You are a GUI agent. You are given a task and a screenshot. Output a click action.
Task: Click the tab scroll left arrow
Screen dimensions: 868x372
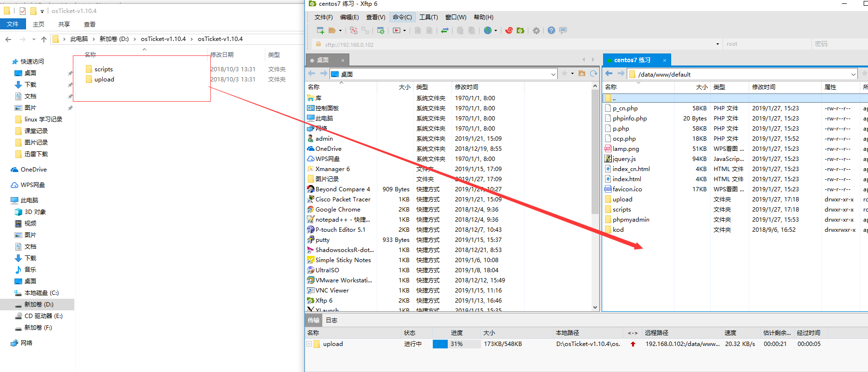(x=584, y=60)
